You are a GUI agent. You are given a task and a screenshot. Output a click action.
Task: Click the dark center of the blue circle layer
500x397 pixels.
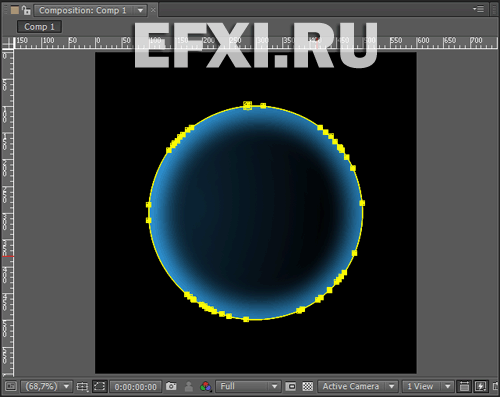tap(256, 213)
